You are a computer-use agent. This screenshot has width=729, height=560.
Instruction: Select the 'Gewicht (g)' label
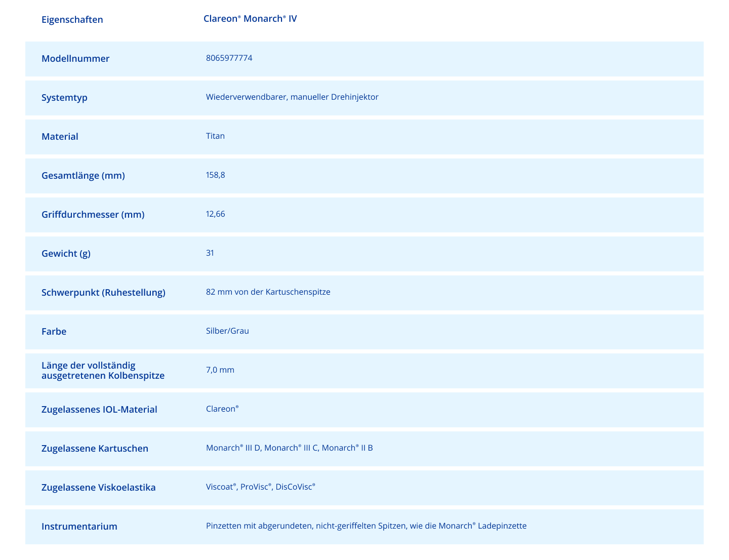[x=66, y=254]
